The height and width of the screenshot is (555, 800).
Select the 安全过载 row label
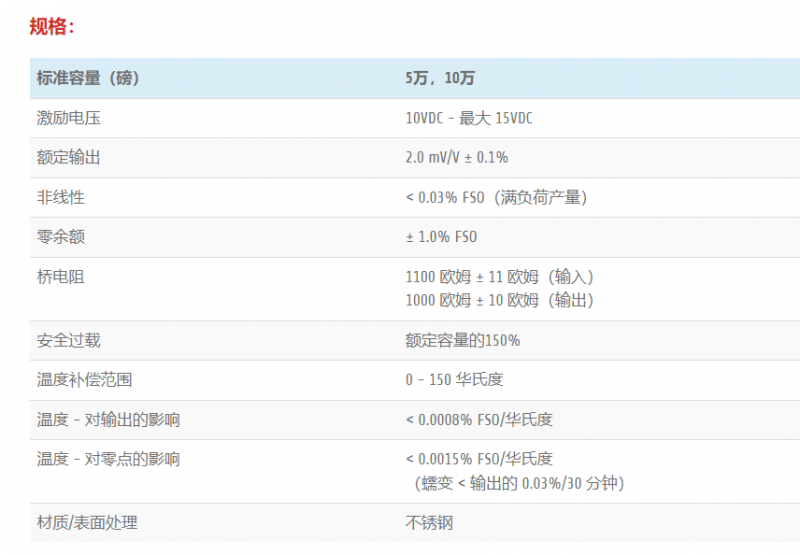pyautogui.click(x=69, y=341)
